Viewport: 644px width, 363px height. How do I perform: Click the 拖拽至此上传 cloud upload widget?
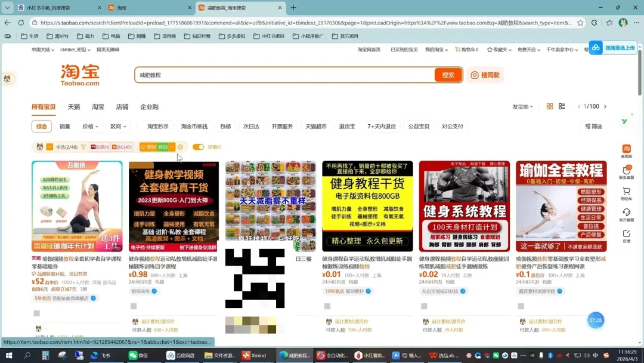[x=612, y=48]
